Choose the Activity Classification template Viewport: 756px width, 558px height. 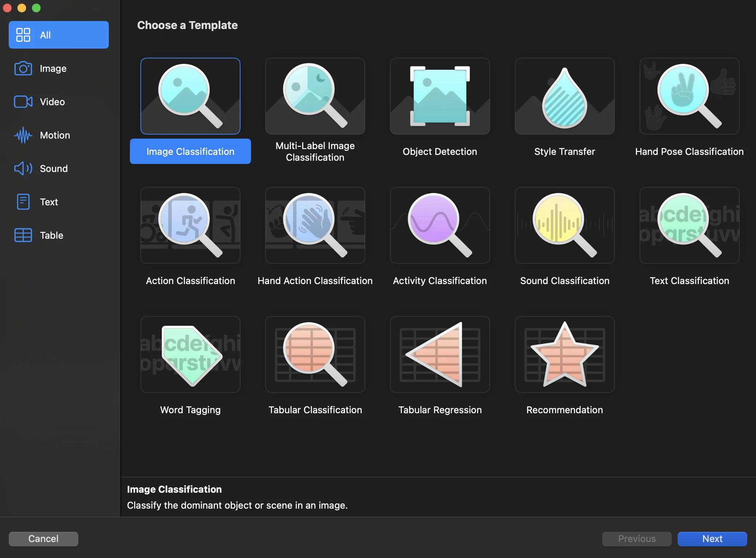coord(440,225)
